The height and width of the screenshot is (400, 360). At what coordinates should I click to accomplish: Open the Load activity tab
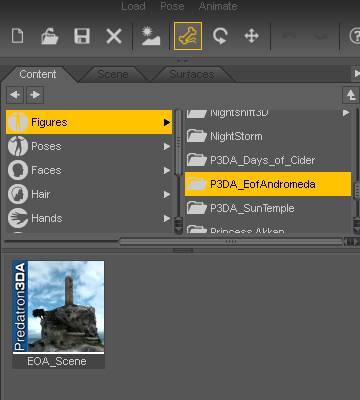click(133, 6)
